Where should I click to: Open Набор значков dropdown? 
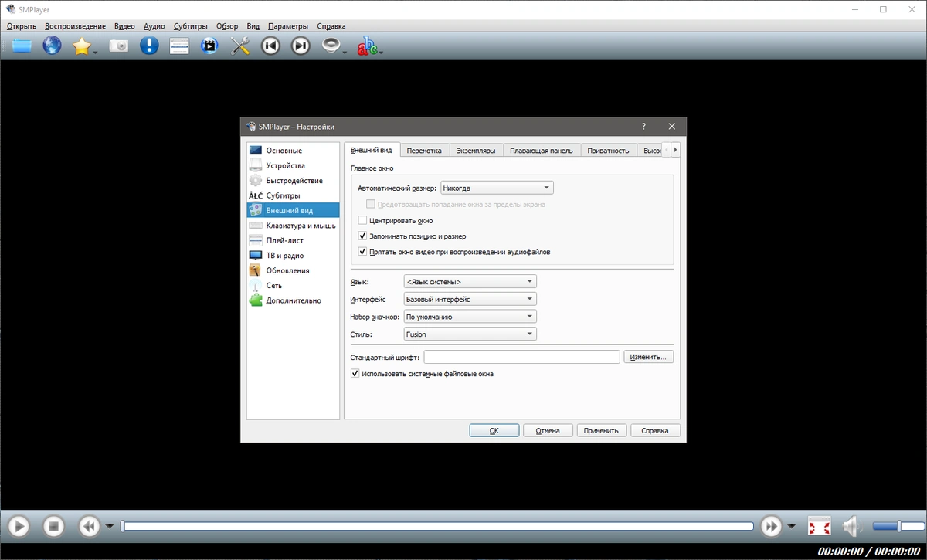(470, 317)
